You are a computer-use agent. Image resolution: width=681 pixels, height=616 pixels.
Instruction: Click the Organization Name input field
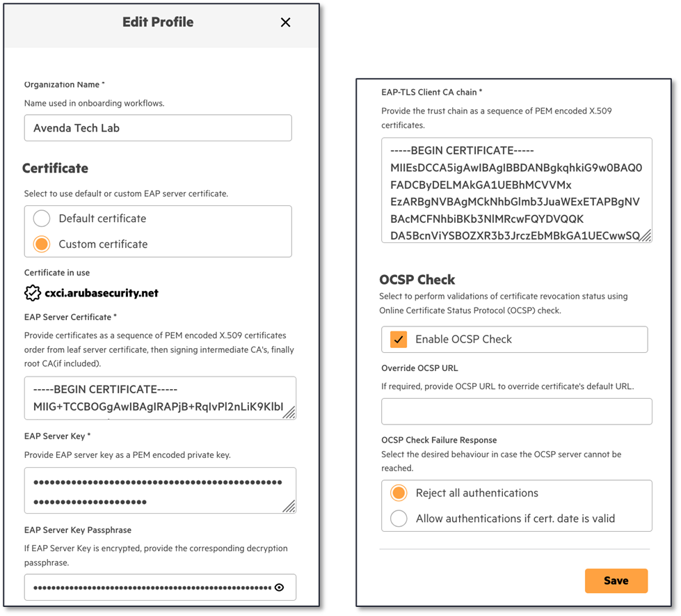tap(158, 128)
